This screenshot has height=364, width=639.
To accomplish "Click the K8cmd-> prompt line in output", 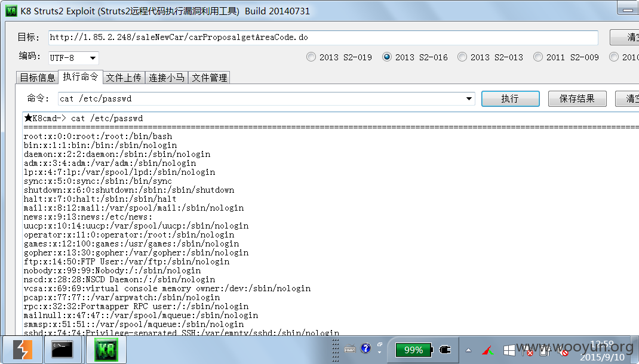I will (84, 119).
